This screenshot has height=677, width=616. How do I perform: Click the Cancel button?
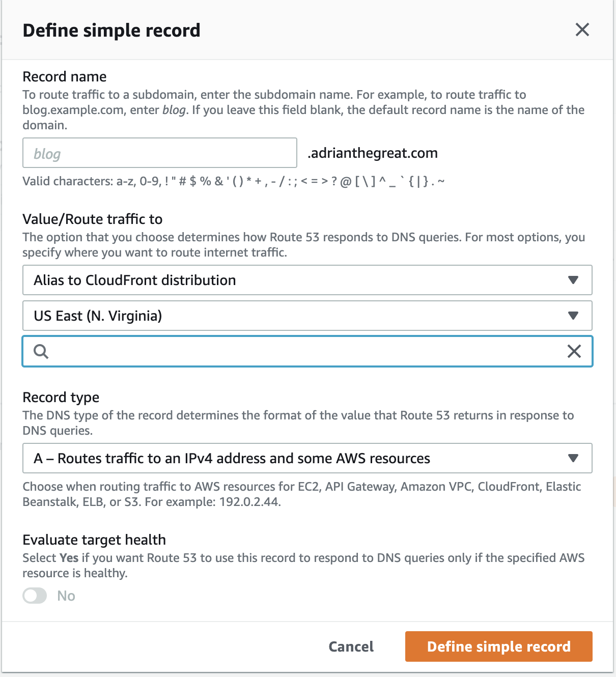pyautogui.click(x=351, y=646)
